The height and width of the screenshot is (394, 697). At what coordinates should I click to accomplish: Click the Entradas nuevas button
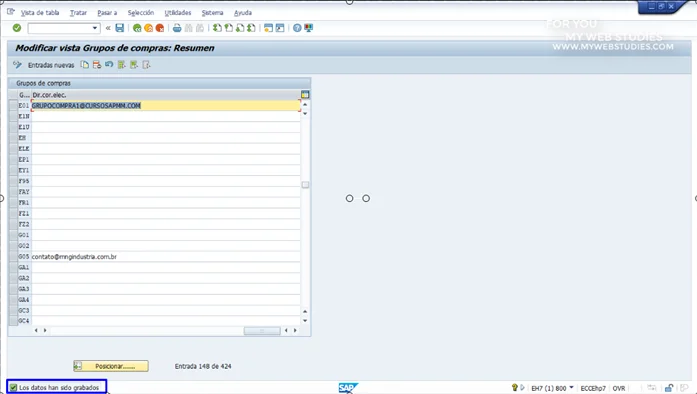[51, 65]
